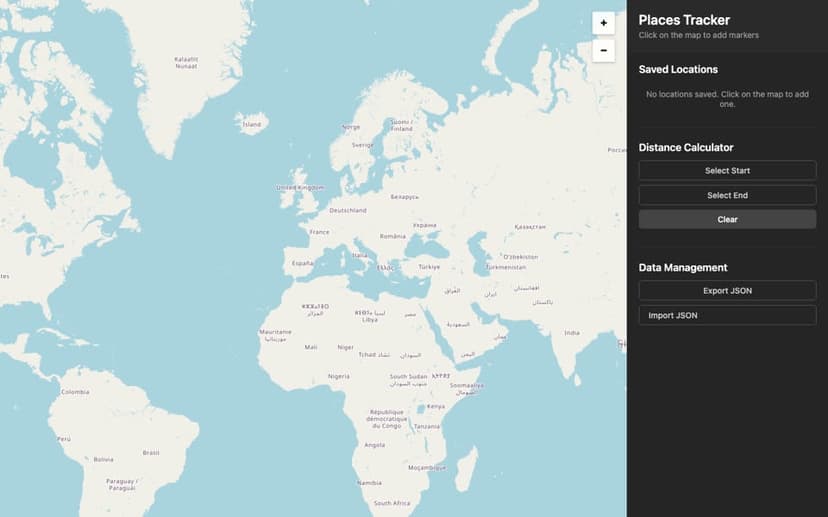828x517 pixels.
Task: Click on Deutschland label on the map
Action: click(347, 210)
